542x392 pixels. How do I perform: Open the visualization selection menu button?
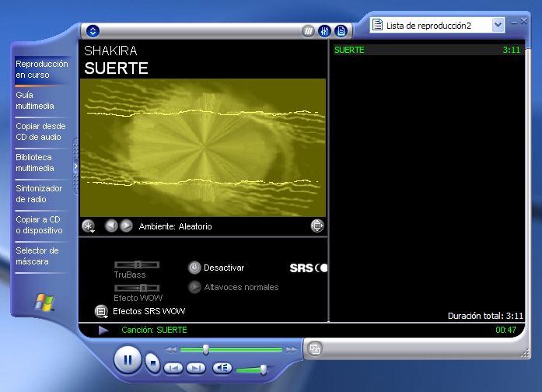click(89, 226)
